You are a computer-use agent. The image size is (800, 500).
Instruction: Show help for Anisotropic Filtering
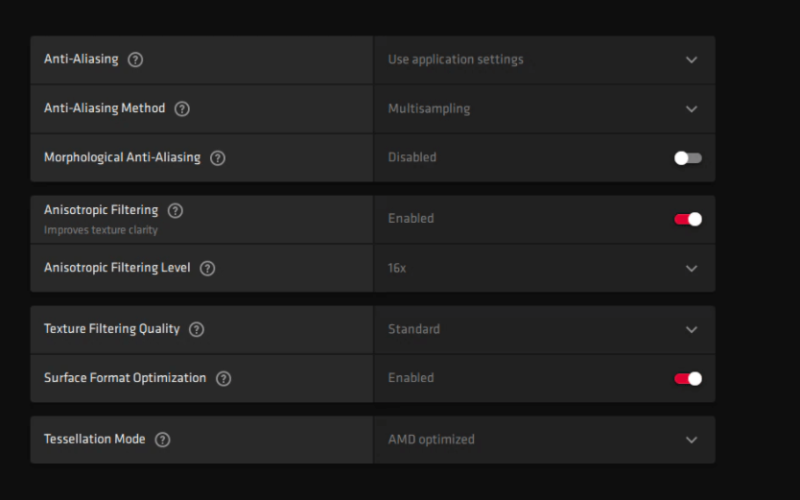point(176,210)
